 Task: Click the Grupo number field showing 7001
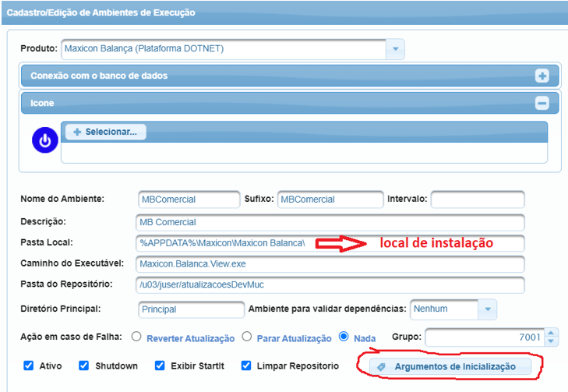pos(485,337)
